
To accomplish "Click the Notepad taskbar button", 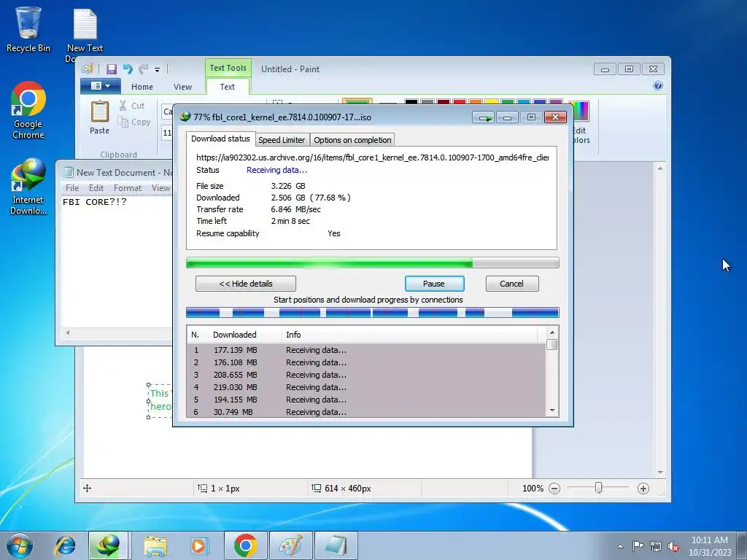I will (x=336, y=545).
